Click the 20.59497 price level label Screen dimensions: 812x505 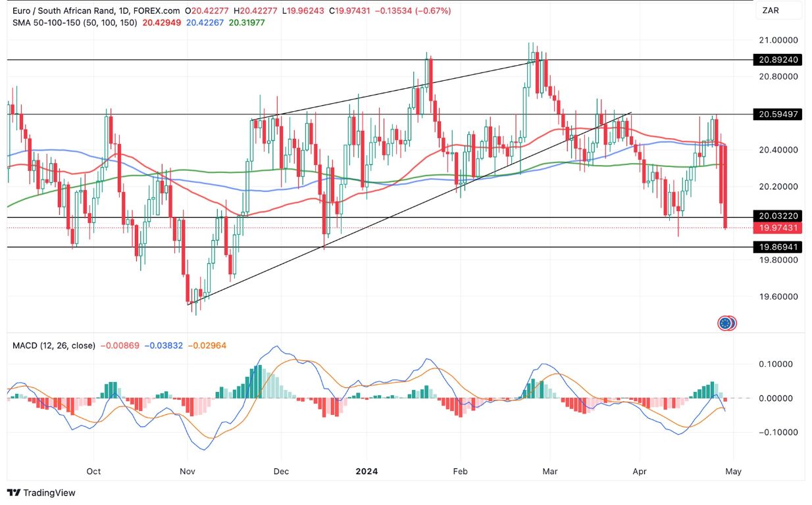coord(776,114)
